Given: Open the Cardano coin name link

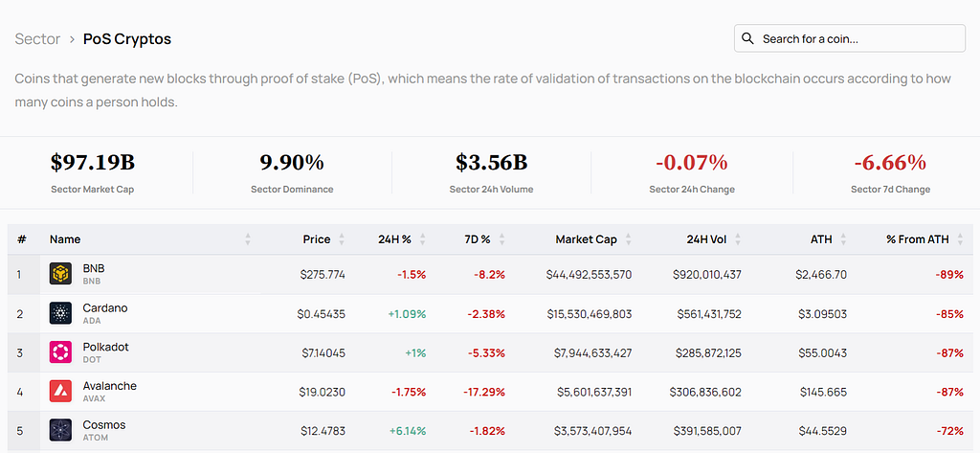Looking at the screenshot, I should pyautogui.click(x=105, y=307).
